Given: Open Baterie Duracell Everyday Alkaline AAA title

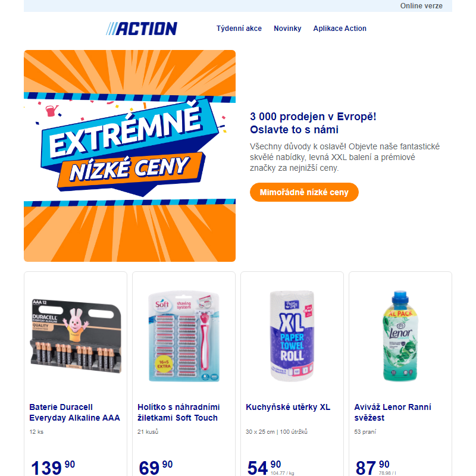Looking at the screenshot, I should pyautogui.click(x=75, y=412).
